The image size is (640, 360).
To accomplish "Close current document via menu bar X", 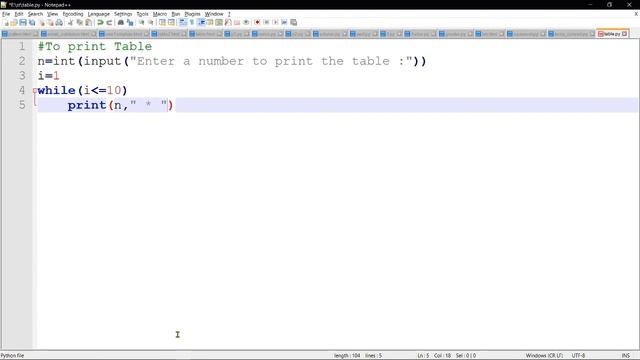I will 636,14.
